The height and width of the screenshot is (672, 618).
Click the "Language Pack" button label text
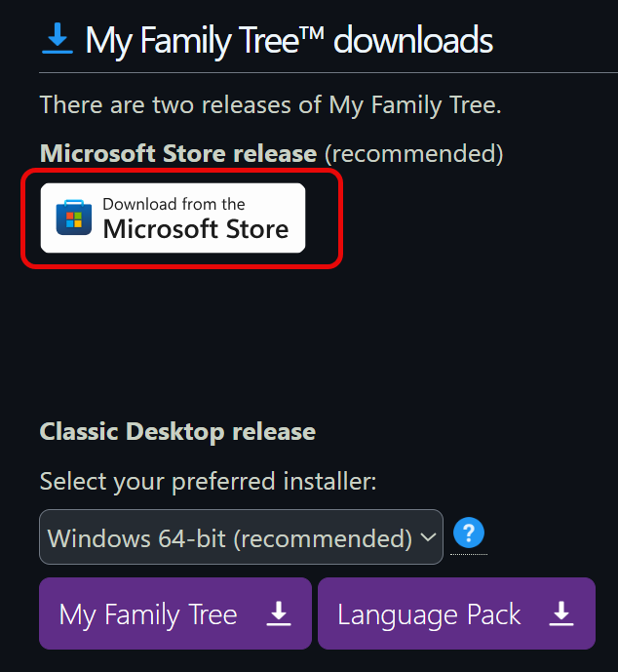pos(429,614)
